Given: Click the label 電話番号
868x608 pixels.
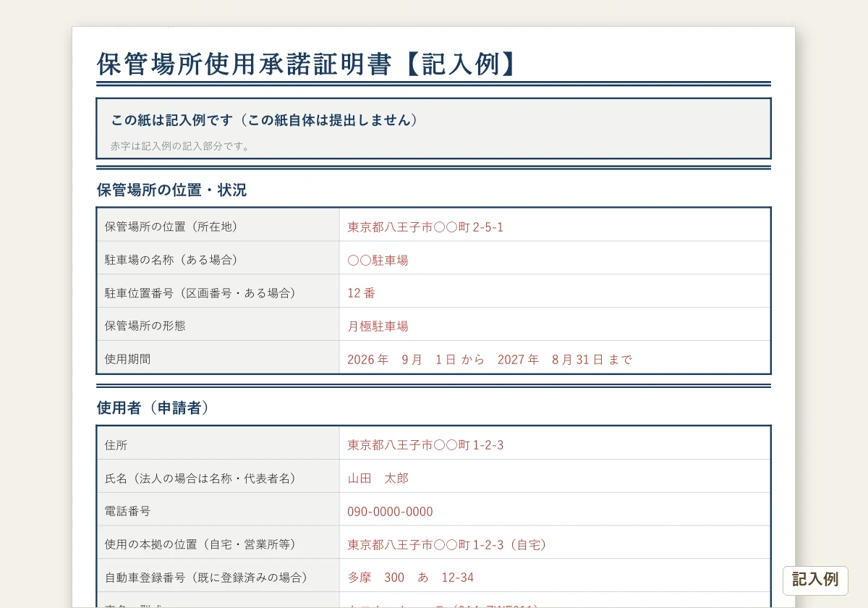Looking at the screenshot, I should tap(127, 511).
